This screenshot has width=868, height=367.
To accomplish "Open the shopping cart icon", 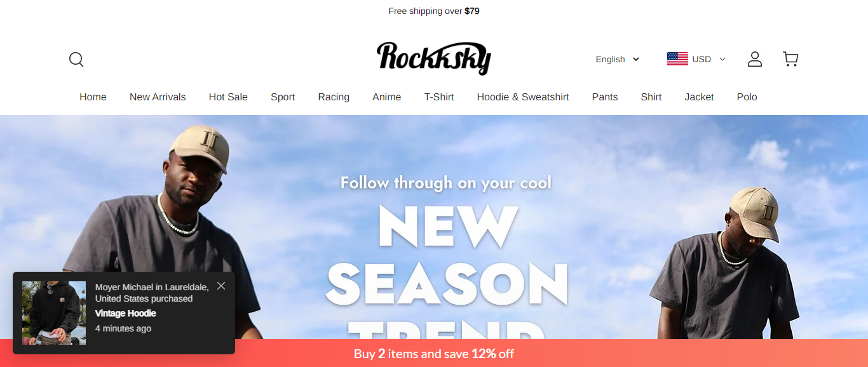I will pos(790,59).
